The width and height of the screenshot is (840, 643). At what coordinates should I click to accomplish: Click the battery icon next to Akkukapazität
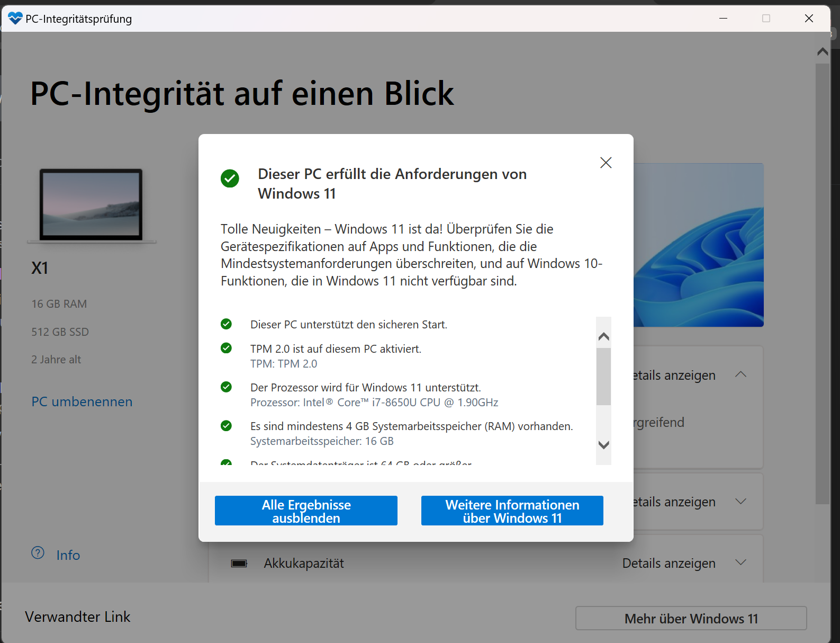tap(239, 563)
